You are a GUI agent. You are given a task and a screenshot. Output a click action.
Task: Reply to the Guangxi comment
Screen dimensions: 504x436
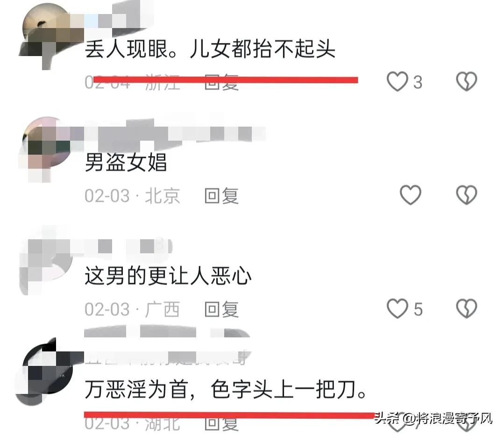(x=221, y=309)
